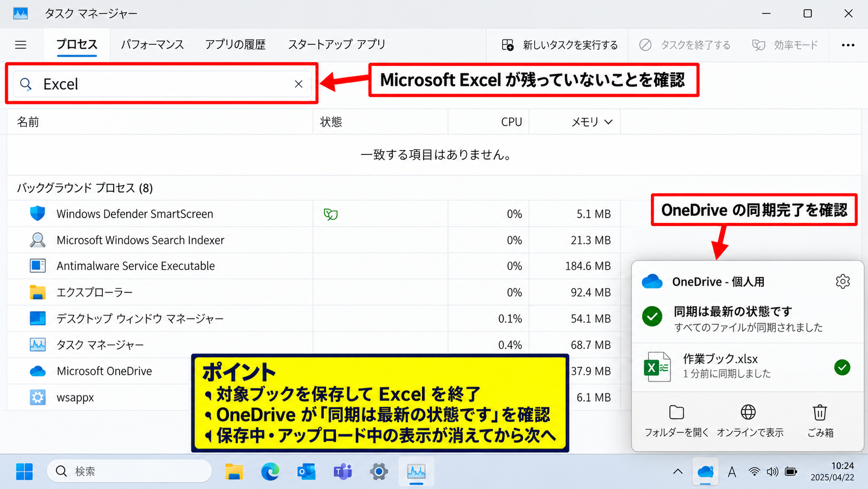Sort by the 名前 column header
This screenshot has width=868, height=489.
tap(28, 122)
